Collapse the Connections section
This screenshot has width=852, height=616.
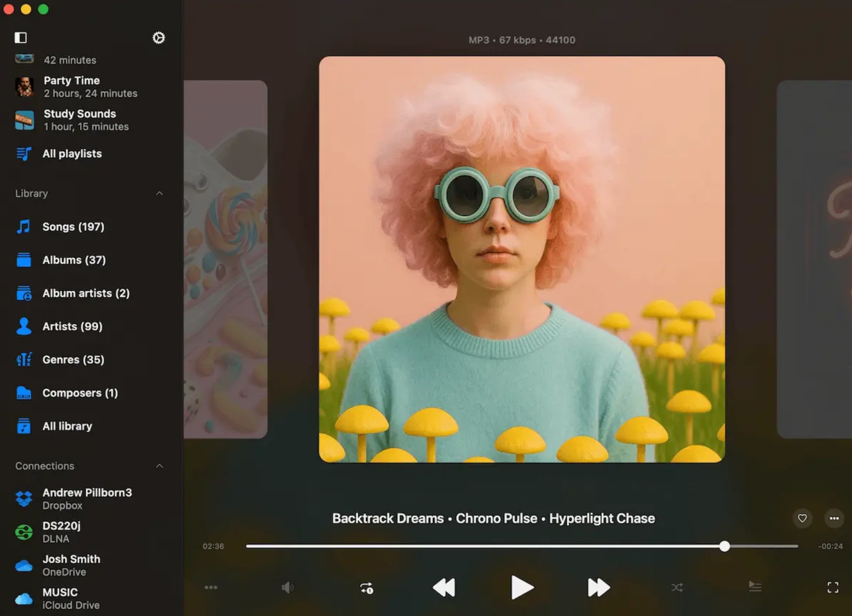point(159,466)
